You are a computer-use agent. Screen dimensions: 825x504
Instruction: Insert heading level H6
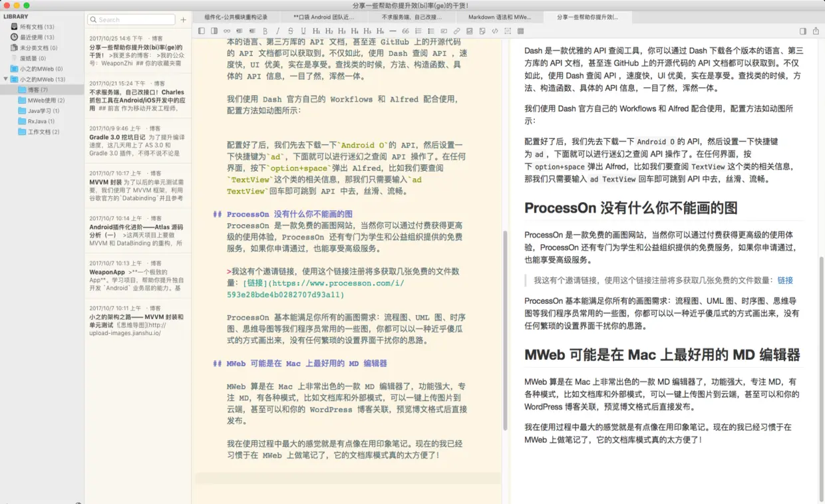380,31
